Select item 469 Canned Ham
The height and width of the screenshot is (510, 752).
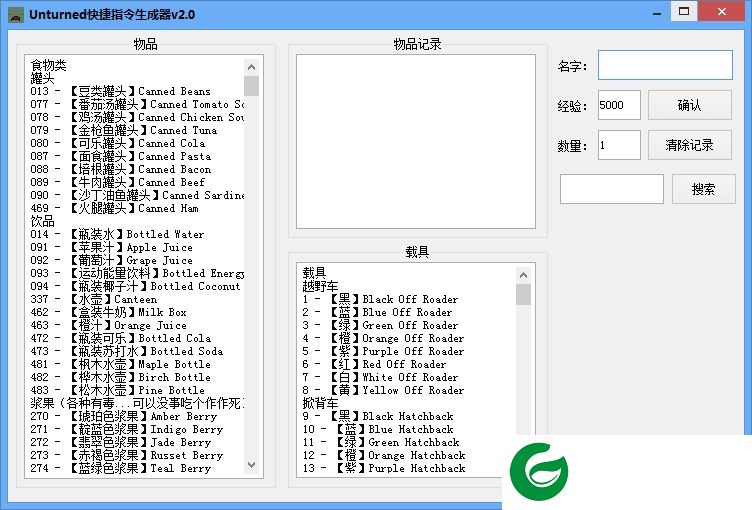[114, 208]
